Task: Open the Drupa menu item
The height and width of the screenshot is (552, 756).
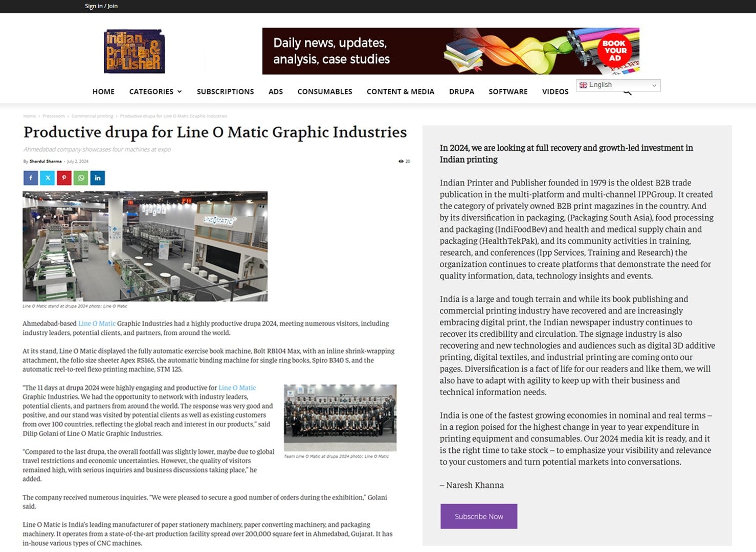Action: coord(461,91)
